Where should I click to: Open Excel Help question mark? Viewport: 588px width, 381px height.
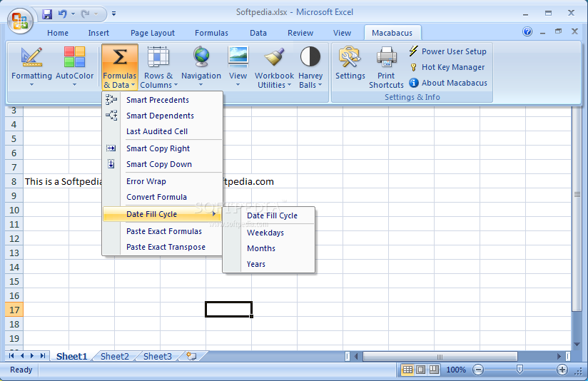pos(527,31)
